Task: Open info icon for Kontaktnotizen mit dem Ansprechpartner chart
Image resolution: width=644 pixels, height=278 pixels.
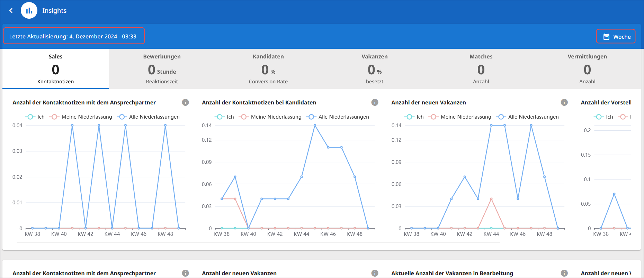Action: (185, 102)
